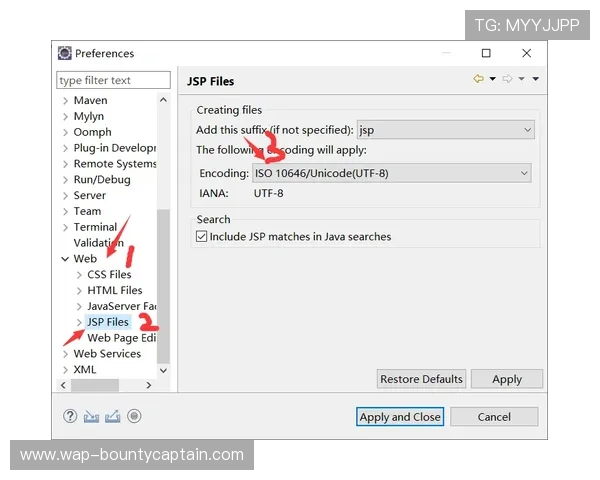Click the tree's horizontal scrollbar
The image size is (600, 480).
(x=95, y=385)
